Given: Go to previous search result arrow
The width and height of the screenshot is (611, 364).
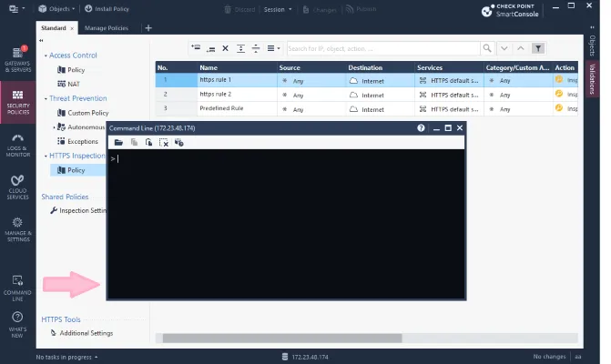Looking at the screenshot, I should click(521, 48).
